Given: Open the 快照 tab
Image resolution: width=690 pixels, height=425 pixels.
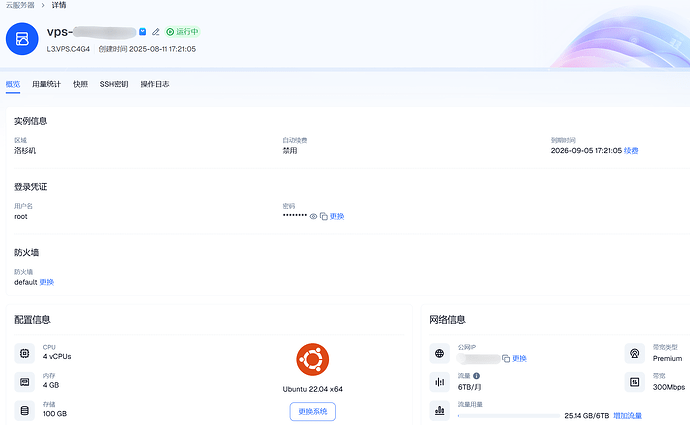Looking at the screenshot, I should pyautogui.click(x=81, y=84).
